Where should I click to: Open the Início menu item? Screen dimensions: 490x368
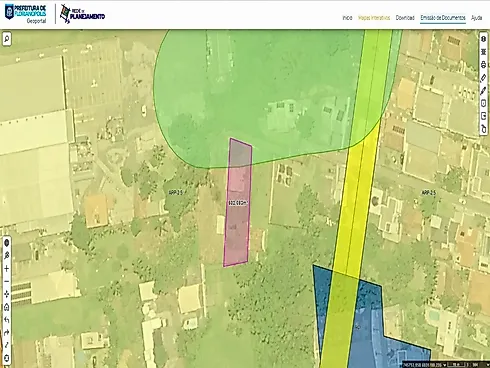(347, 18)
